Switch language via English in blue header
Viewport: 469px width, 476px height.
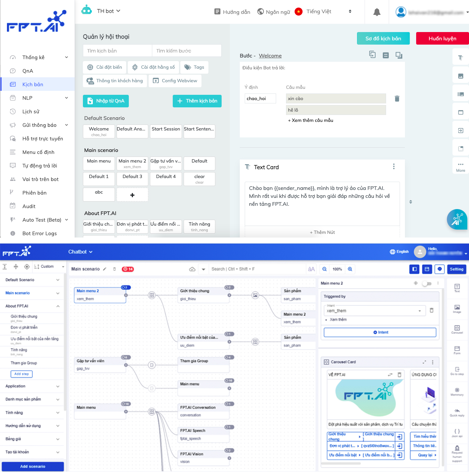coord(399,252)
